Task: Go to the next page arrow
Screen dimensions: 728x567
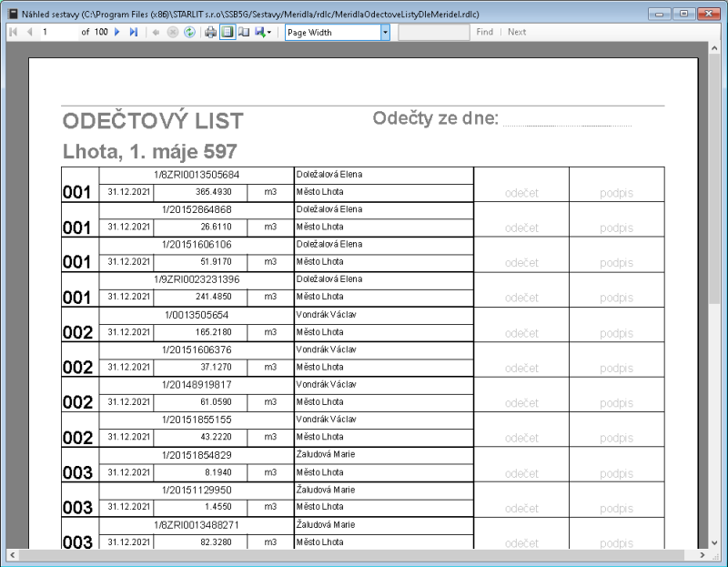Action: tap(116, 31)
